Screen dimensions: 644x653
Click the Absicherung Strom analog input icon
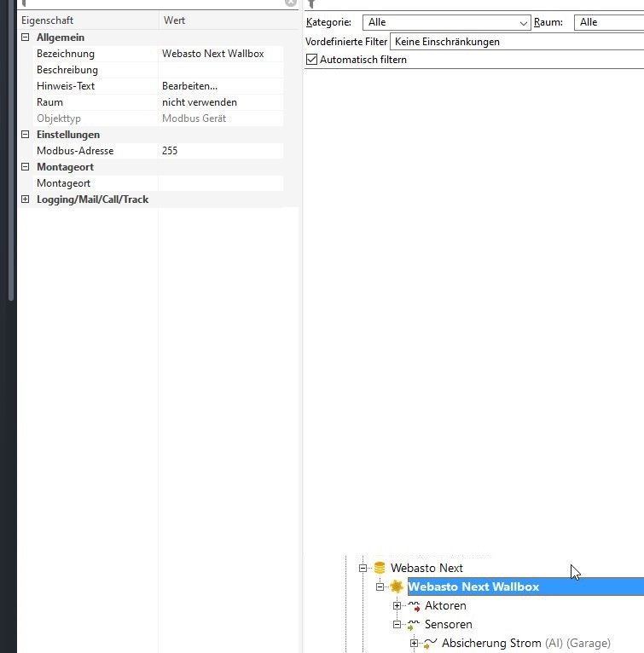tap(430, 644)
